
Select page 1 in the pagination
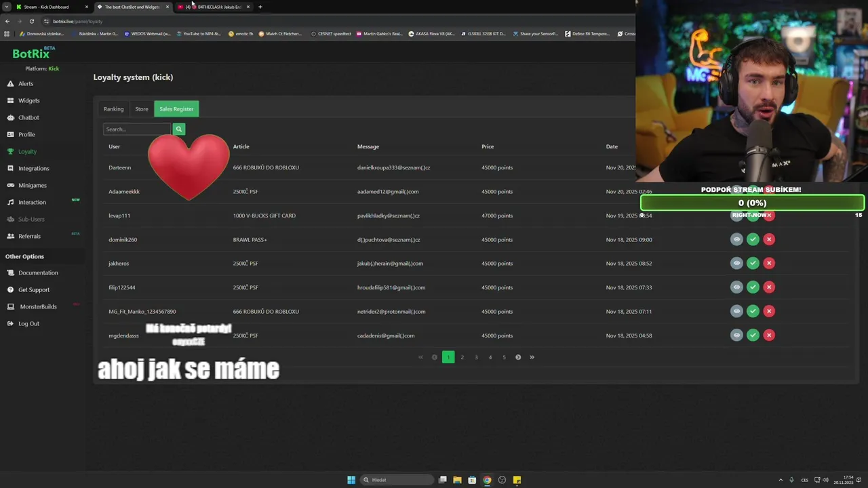click(x=448, y=357)
